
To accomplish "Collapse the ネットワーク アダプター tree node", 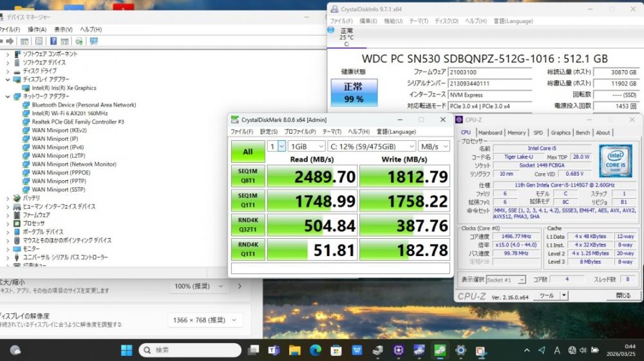I will point(8,97).
